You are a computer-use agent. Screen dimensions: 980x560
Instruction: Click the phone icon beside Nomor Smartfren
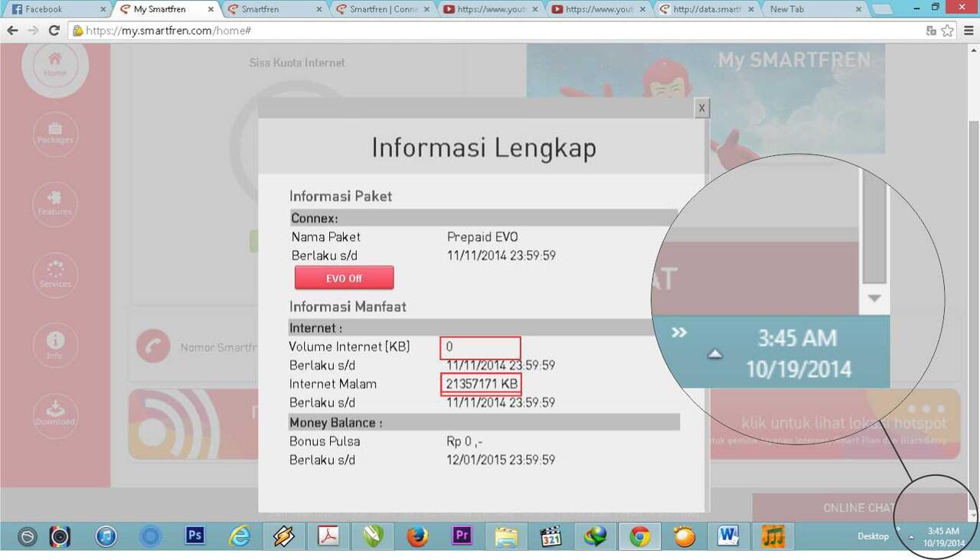153,347
